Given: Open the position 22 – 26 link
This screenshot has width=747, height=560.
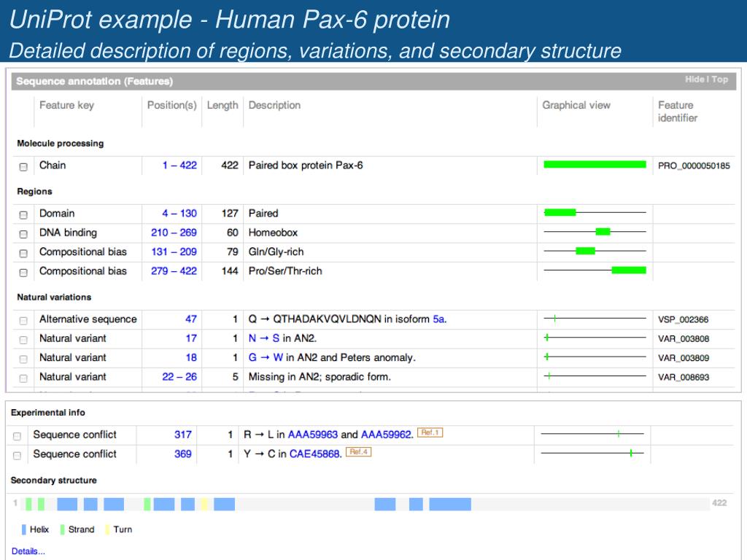Looking at the screenshot, I should (179, 377).
